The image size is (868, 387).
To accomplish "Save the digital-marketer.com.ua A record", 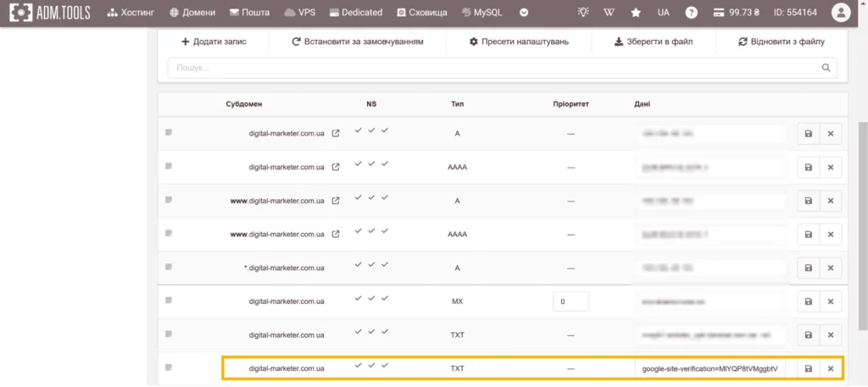I will [808, 134].
